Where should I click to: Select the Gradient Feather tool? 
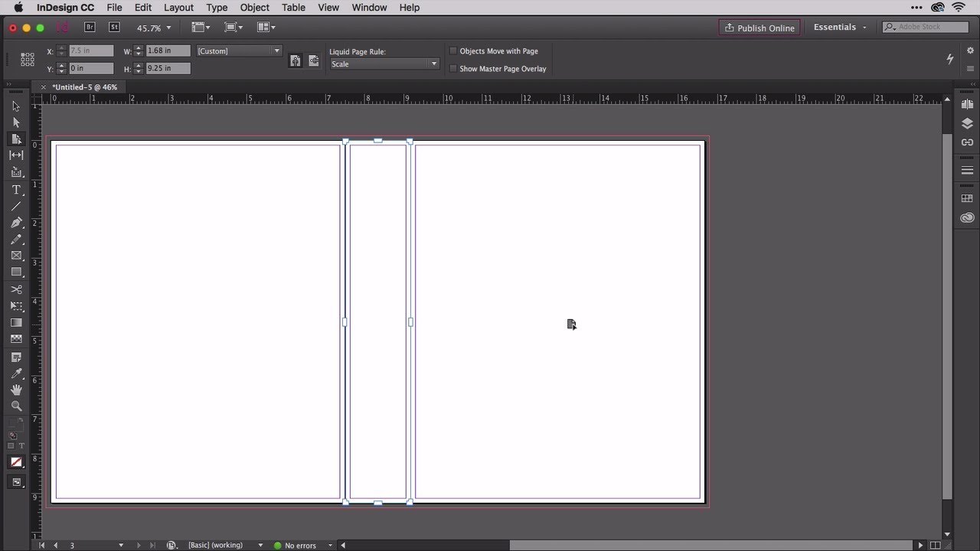pyautogui.click(x=16, y=339)
